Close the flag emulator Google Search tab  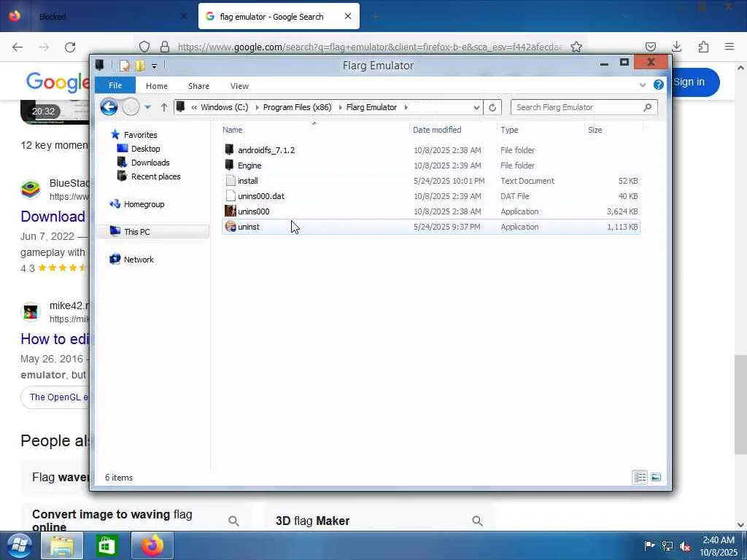click(x=348, y=16)
